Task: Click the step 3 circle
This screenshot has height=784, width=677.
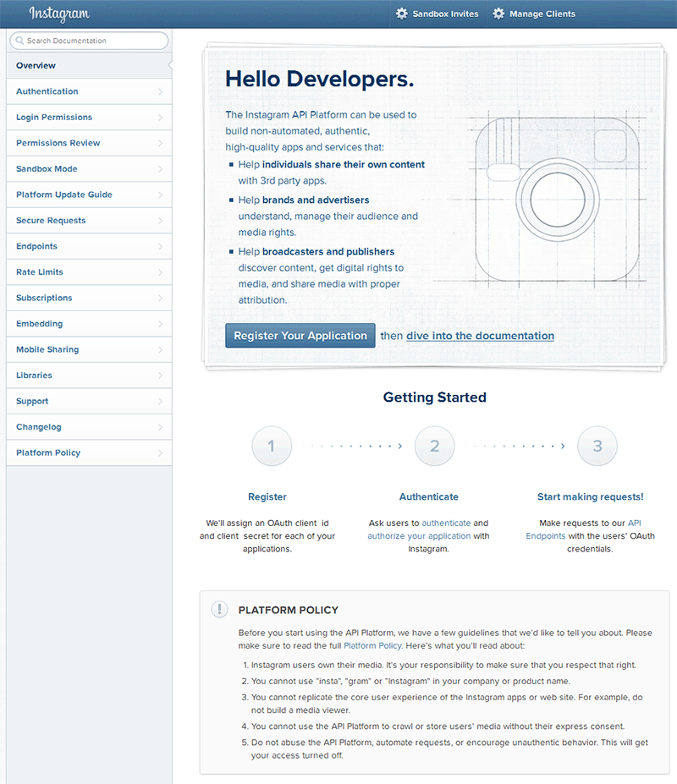Action: pos(597,446)
